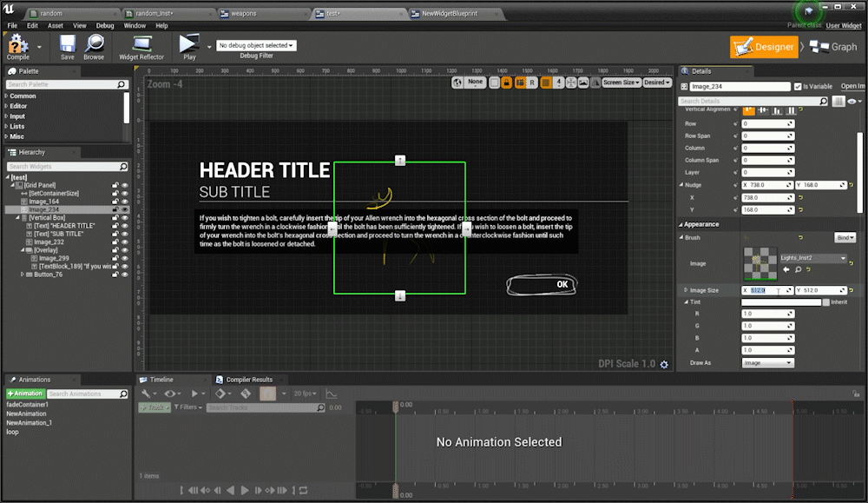
Task: Click the preview background image icon
Action: tap(583, 83)
